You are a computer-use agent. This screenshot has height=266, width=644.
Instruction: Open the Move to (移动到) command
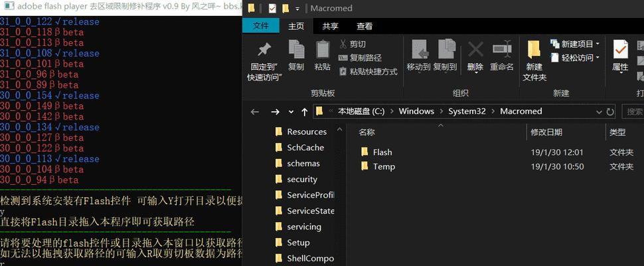click(x=418, y=55)
